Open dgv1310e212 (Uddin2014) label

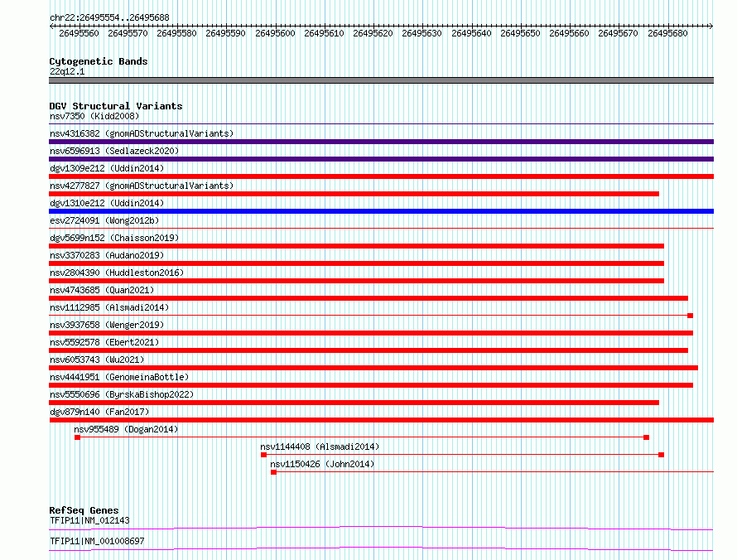pyautogui.click(x=107, y=203)
